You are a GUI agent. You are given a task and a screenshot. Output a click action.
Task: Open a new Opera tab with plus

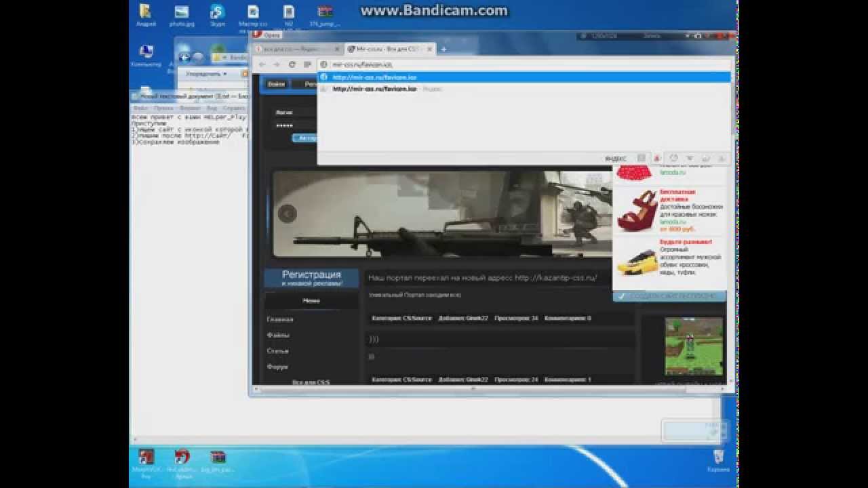click(x=443, y=49)
